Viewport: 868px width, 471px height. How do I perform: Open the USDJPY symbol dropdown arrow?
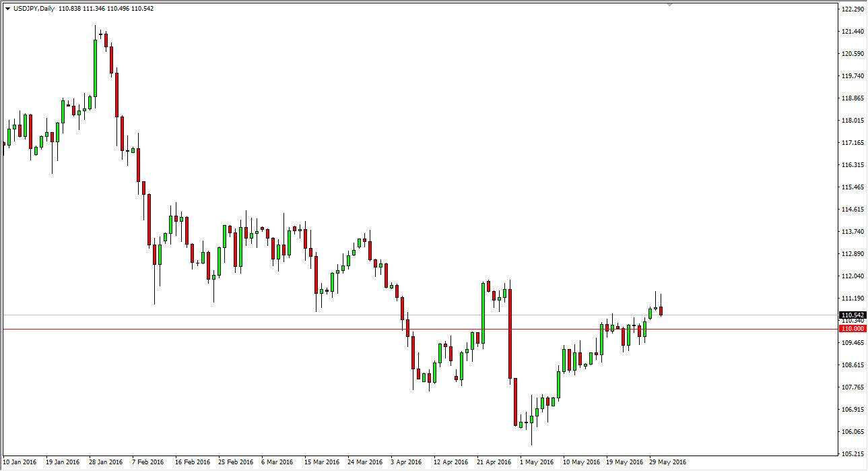pyautogui.click(x=7, y=9)
